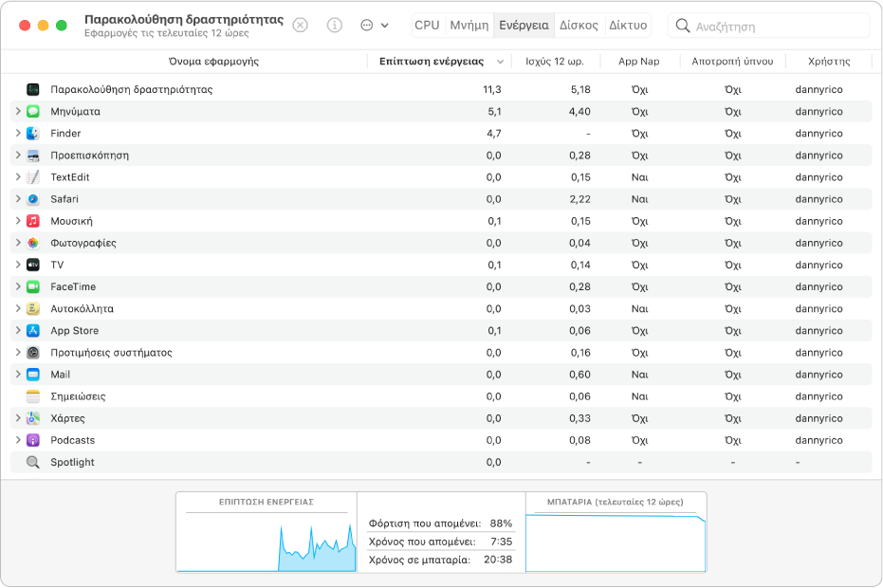883x588 pixels.
Task: Sort by Όνομα εφαρμογής column header
Action: [x=214, y=62]
